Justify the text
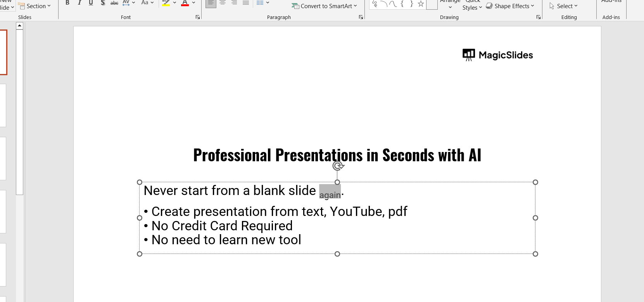 tap(246, 3)
